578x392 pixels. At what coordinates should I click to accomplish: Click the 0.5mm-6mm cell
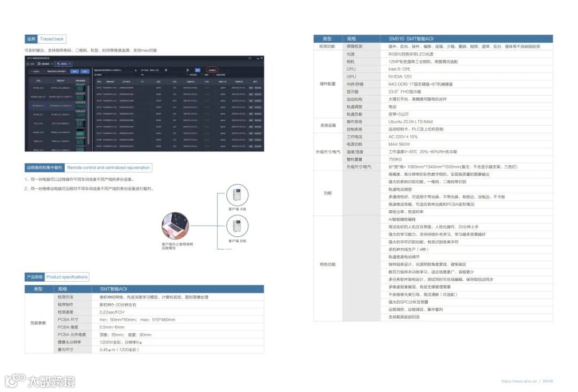[x=178, y=327]
